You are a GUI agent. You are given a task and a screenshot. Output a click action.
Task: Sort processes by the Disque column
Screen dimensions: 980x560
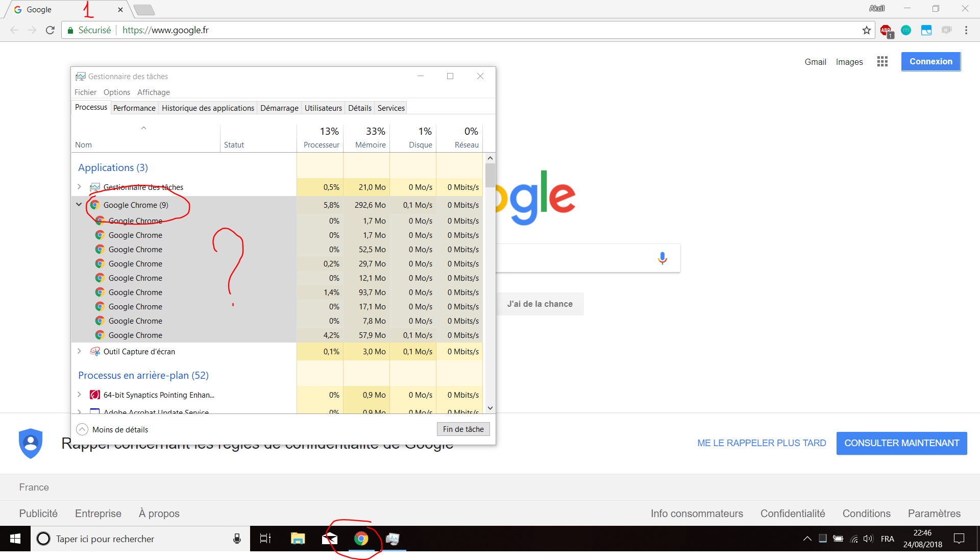(x=413, y=138)
